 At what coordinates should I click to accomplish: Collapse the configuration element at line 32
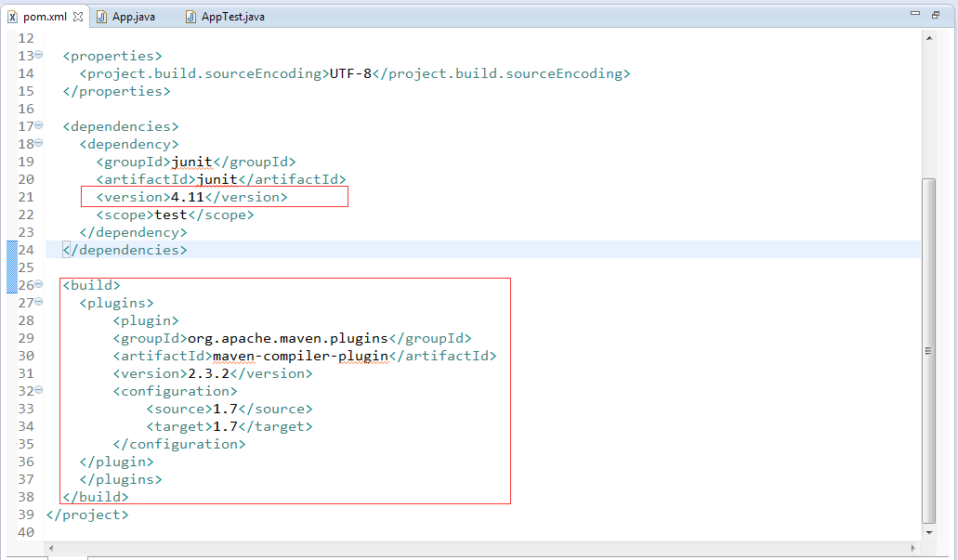click(39, 390)
